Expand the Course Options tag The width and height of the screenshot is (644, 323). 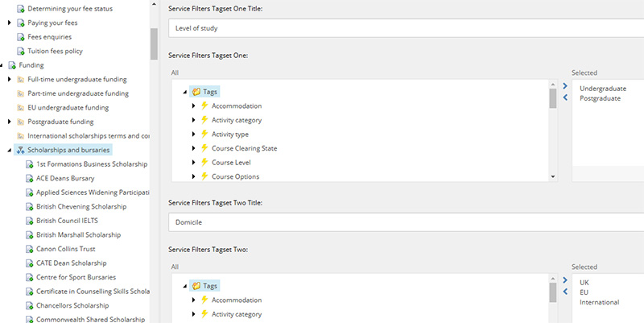[x=194, y=176]
